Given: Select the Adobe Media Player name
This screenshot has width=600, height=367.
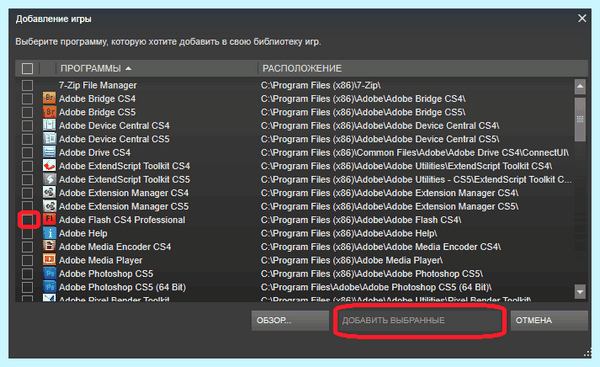Looking at the screenshot, I should point(101,260).
